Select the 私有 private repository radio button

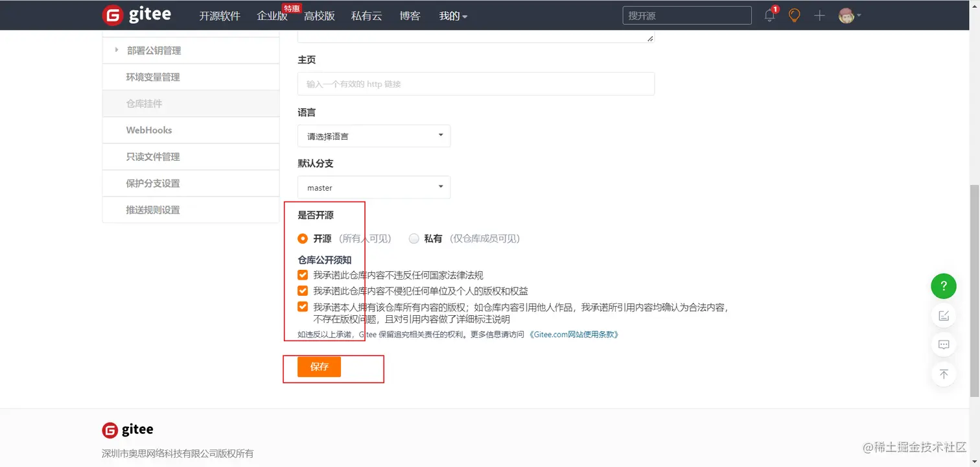(x=414, y=238)
